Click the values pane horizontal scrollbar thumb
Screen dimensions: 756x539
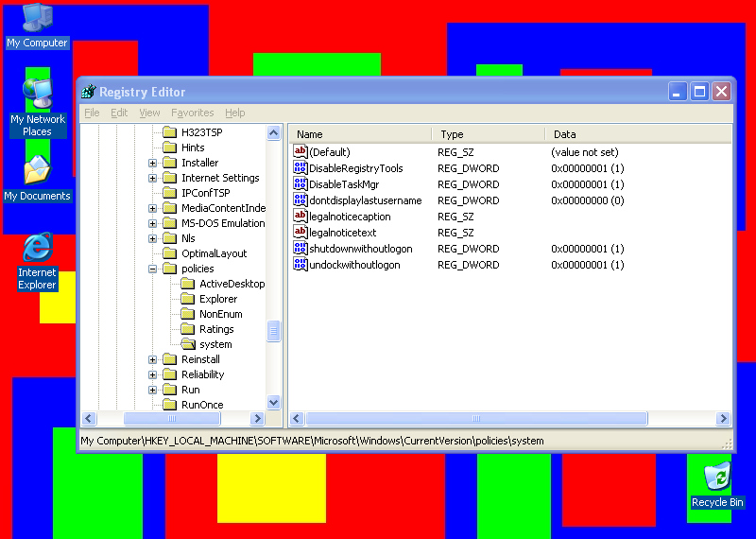pyautogui.click(x=476, y=418)
